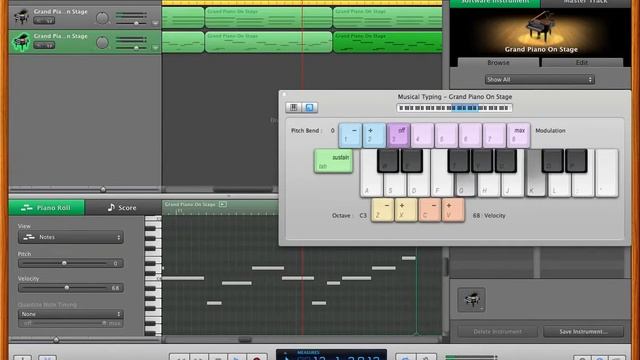This screenshot has height=360, width=640.
Task: Play the black O key
Action: (x=553, y=160)
